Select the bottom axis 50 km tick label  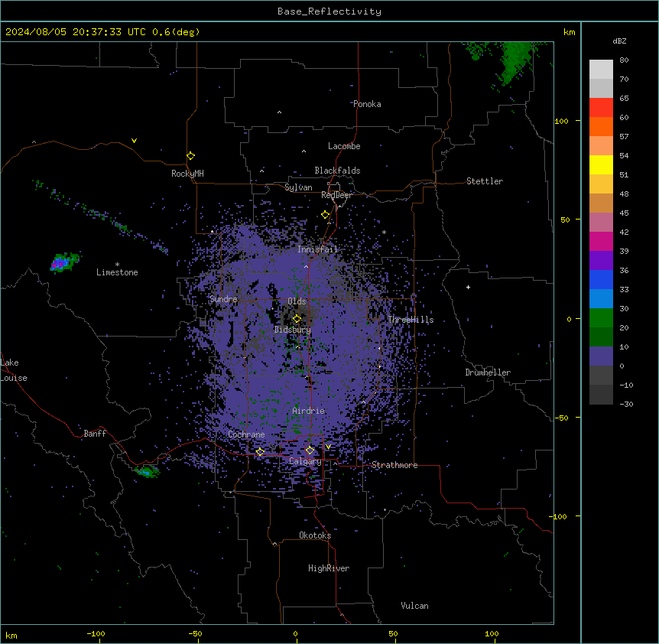393,633
